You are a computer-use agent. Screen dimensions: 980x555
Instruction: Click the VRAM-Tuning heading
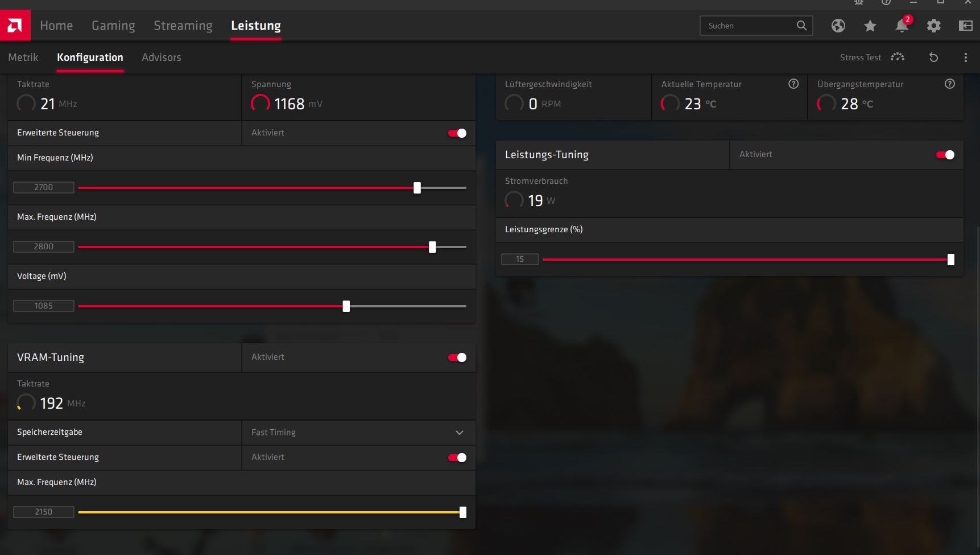tap(51, 357)
